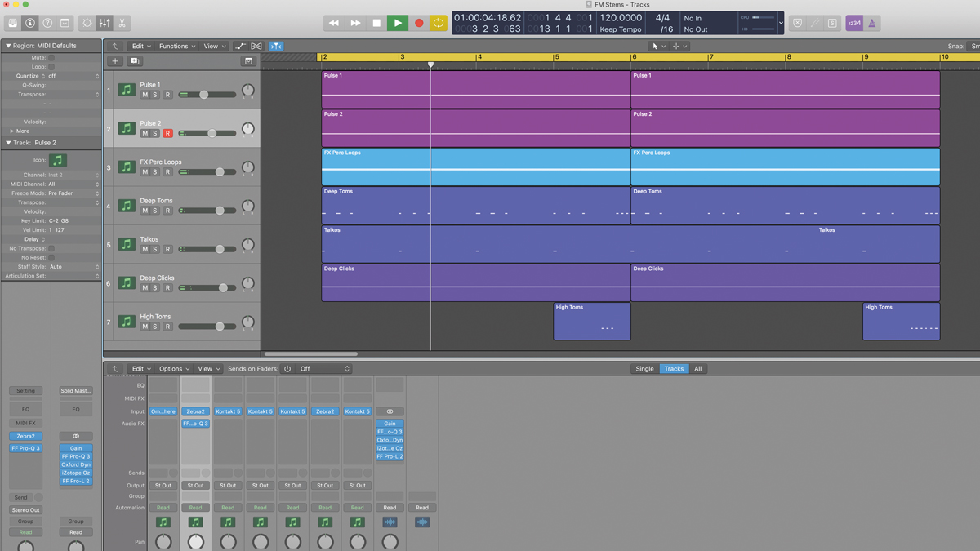
Task: Open Smart Controls dial icon
Action: coord(87,24)
